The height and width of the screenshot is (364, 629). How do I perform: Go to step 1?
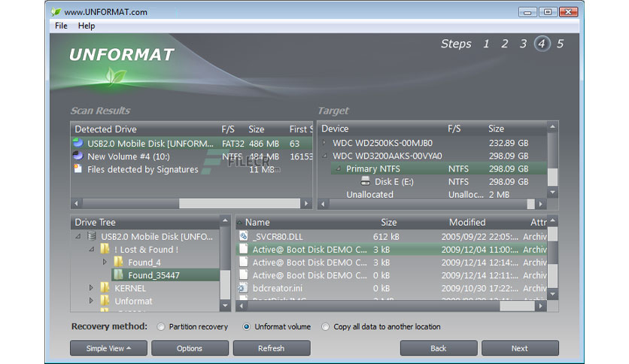pos(486,44)
